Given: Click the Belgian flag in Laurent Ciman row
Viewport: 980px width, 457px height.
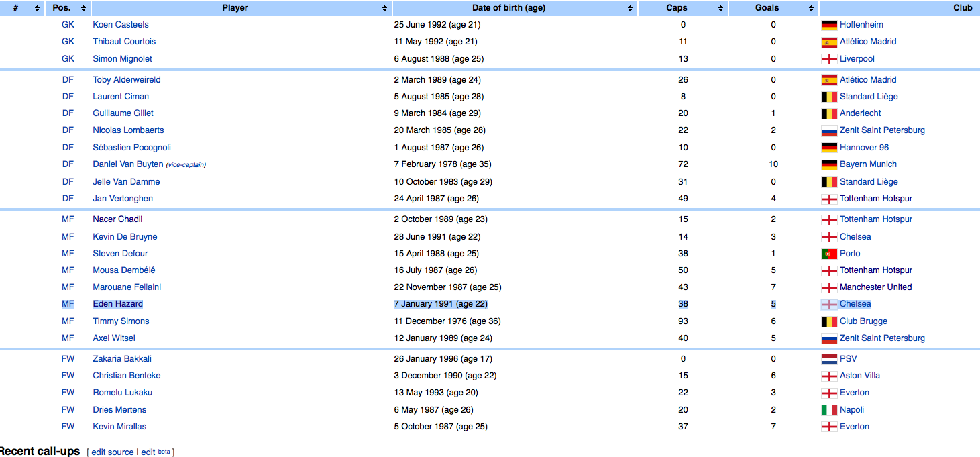Looking at the screenshot, I should pyautogui.click(x=829, y=97).
